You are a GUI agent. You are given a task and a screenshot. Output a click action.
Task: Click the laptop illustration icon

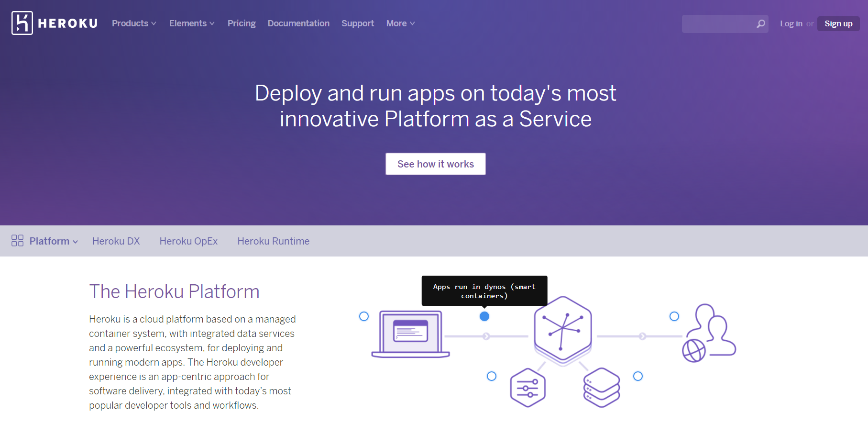pyautogui.click(x=410, y=334)
